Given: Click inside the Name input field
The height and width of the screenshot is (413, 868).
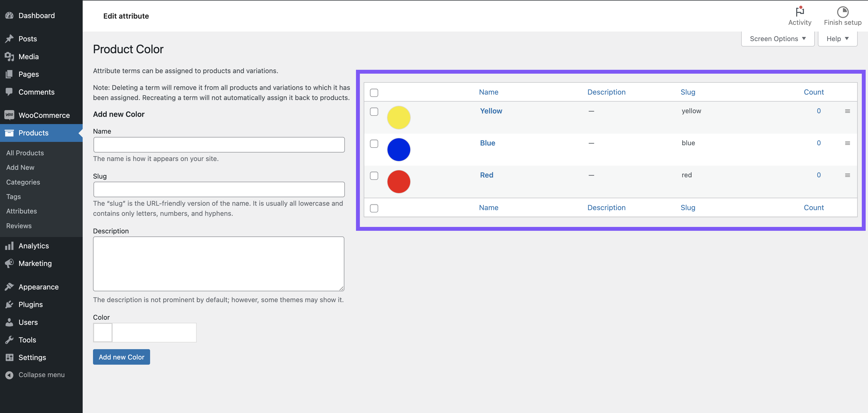Looking at the screenshot, I should pos(219,145).
